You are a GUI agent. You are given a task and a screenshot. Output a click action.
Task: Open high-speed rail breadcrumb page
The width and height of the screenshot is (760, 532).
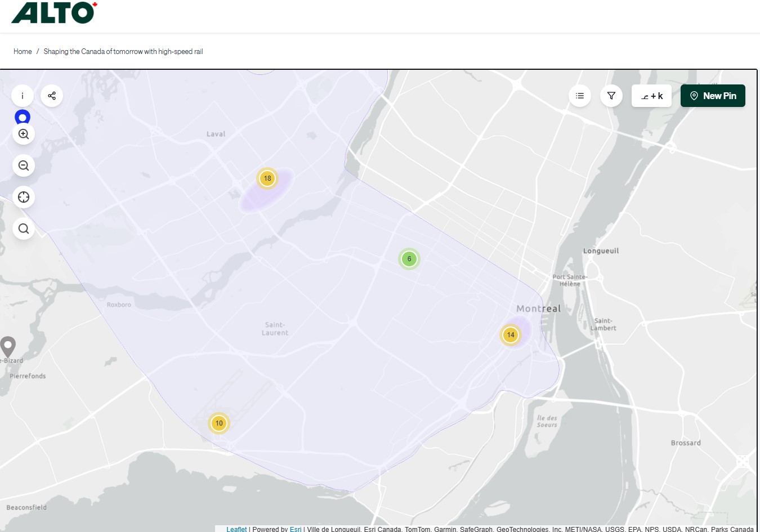tap(123, 51)
